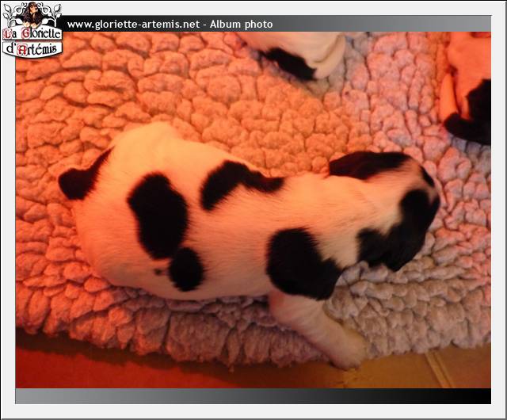
Task: Click the puppy at the top-right corner
Action: [x=471, y=87]
